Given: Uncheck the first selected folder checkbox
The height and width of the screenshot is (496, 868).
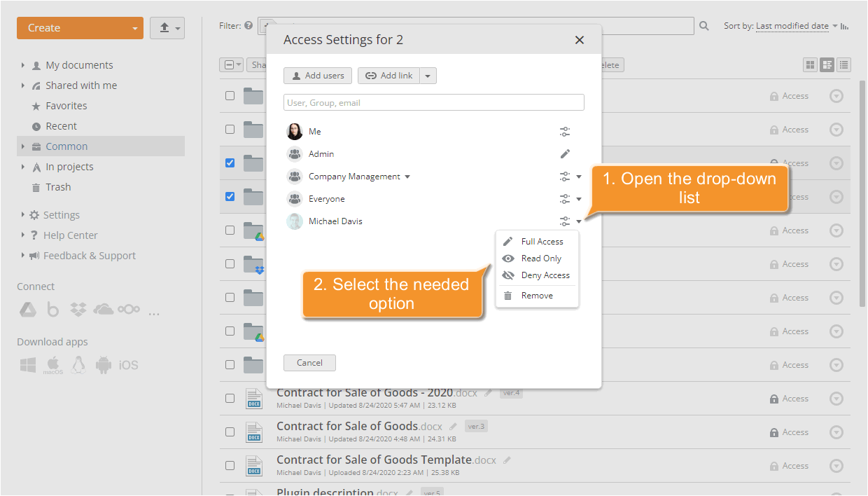Looking at the screenshot, I should click(230, 163).
